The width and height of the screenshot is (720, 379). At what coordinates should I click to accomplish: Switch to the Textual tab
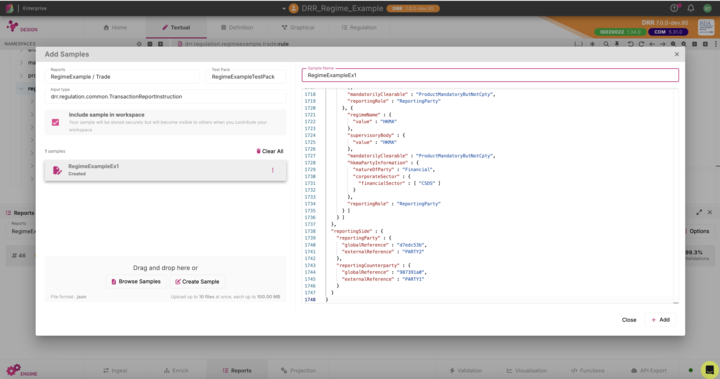[x=176, y=28]
